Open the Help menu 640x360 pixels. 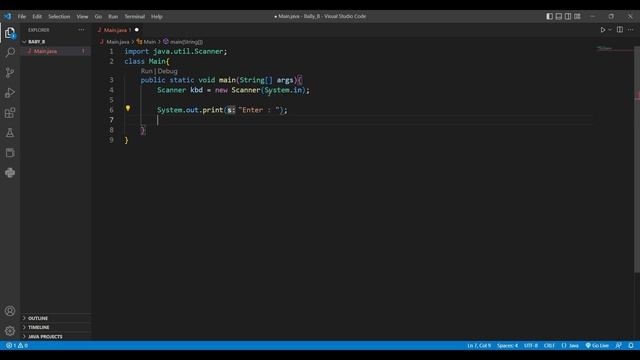(157, 16)
